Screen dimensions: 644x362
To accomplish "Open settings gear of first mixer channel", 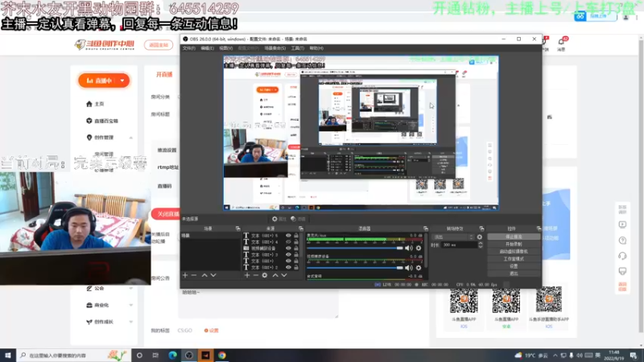I will point(419,248).
